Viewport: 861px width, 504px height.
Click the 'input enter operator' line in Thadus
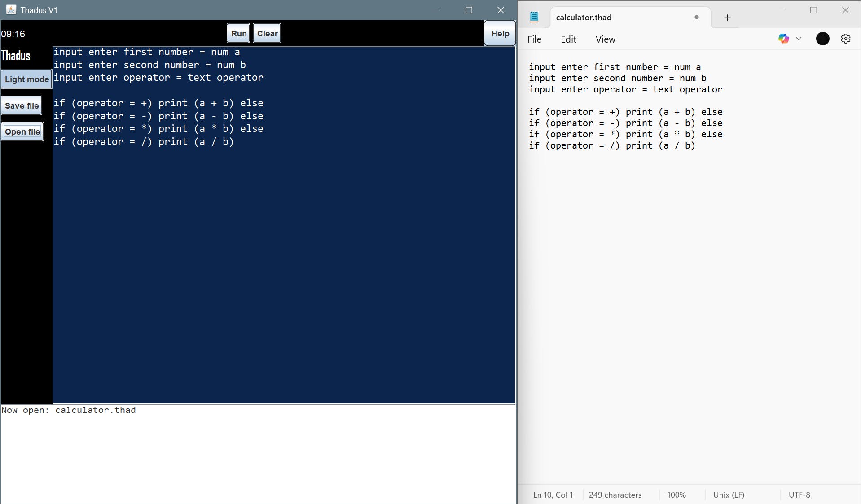coord(158,78)
